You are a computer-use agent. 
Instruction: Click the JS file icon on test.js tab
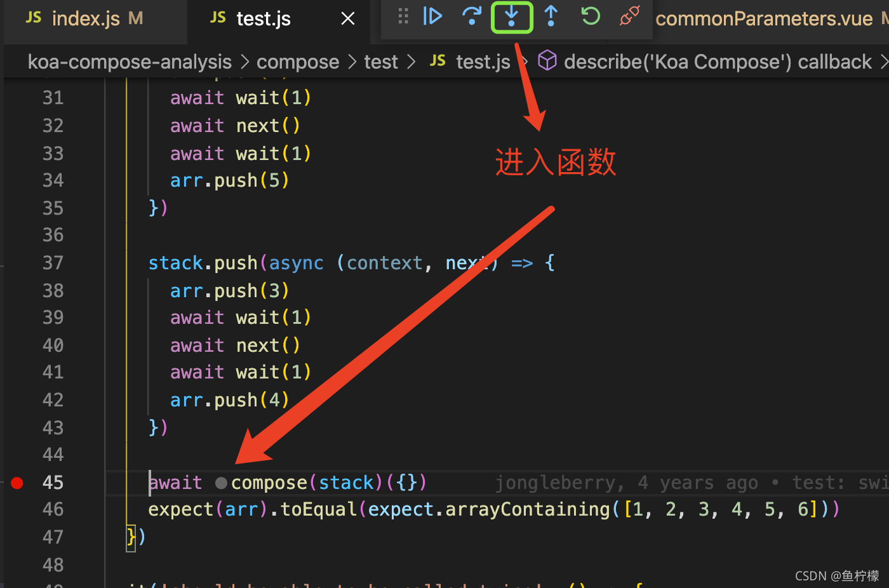click(218, 18)
